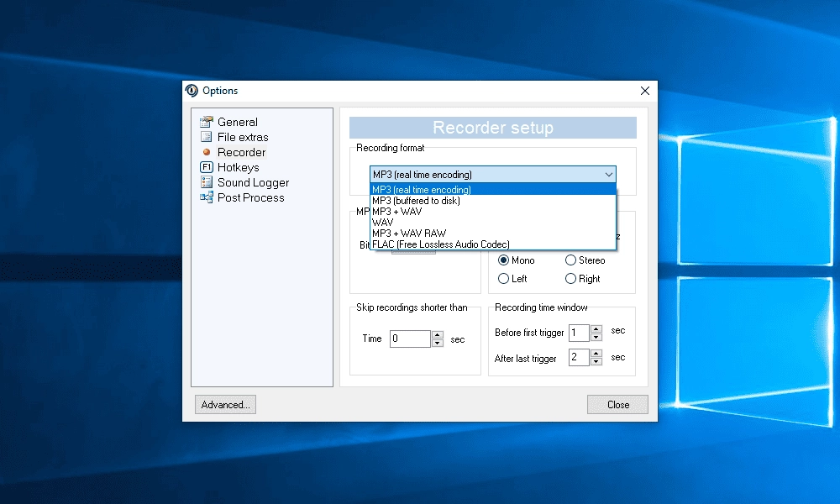The height and width of the screenshot is (504, 840).
Task: Switch to the Sound Logger section
Action: (253, 182)
